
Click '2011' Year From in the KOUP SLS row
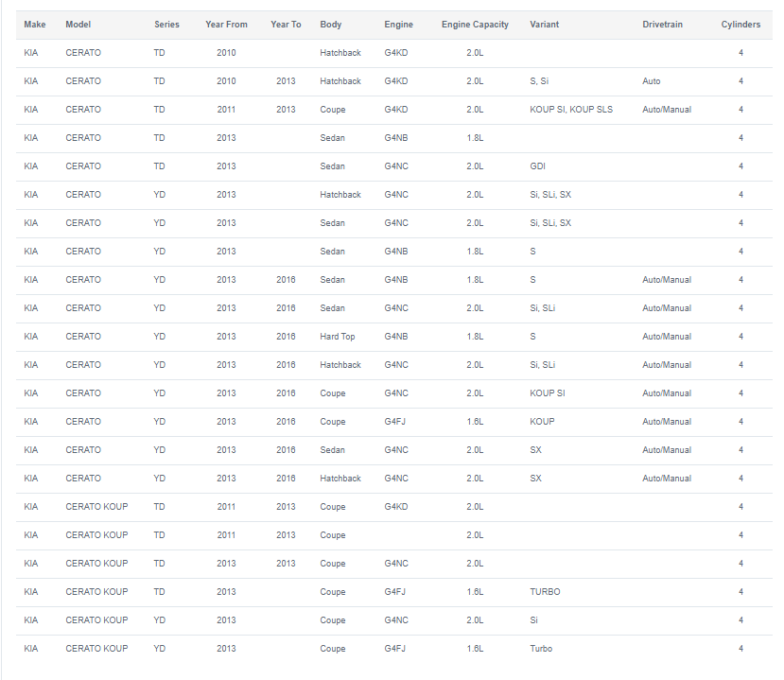pos(226,109)
